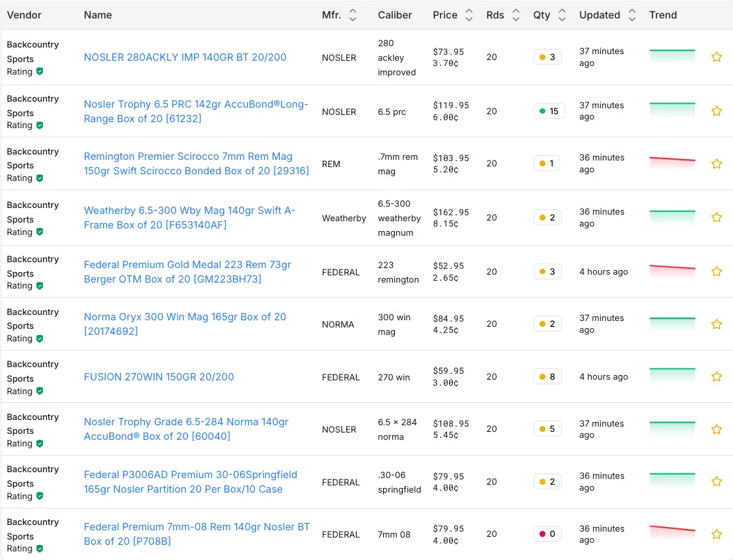Open Weatherby 6.5-300 Wby Mag Swift A-Frame link
The image size is (733, 560).
190,217
